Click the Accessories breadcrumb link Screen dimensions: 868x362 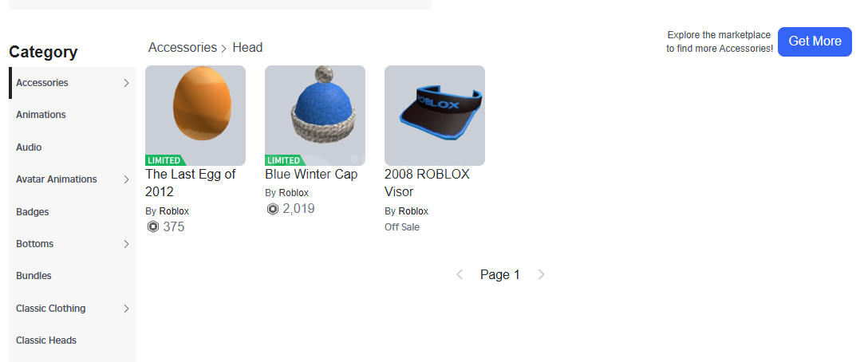click(x=183, y=48)
